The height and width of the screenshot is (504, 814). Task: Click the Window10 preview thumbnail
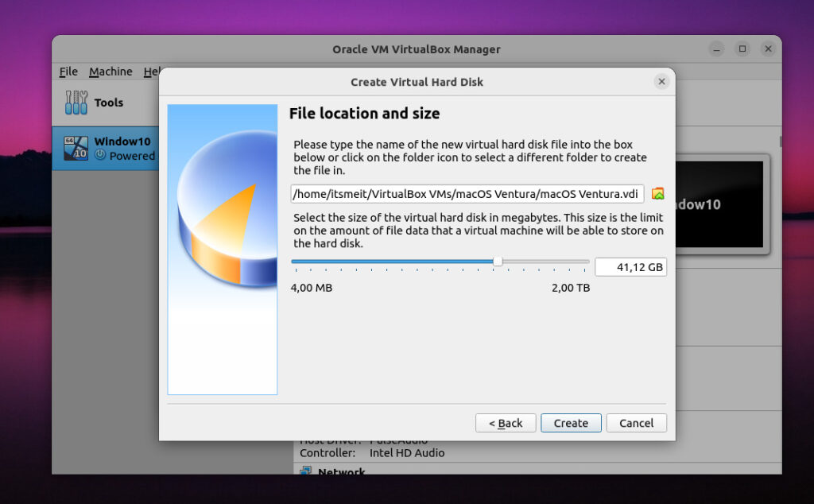(x=720, y=204)
